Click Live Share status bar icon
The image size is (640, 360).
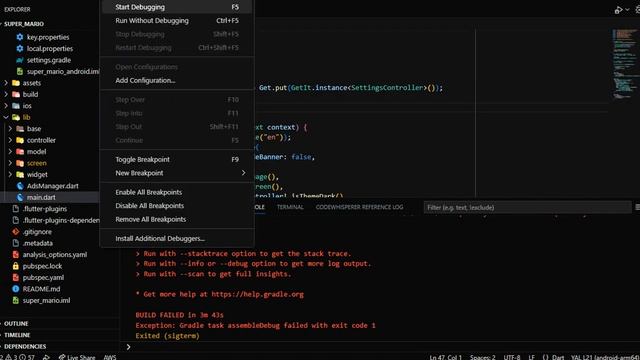[62, 357]
